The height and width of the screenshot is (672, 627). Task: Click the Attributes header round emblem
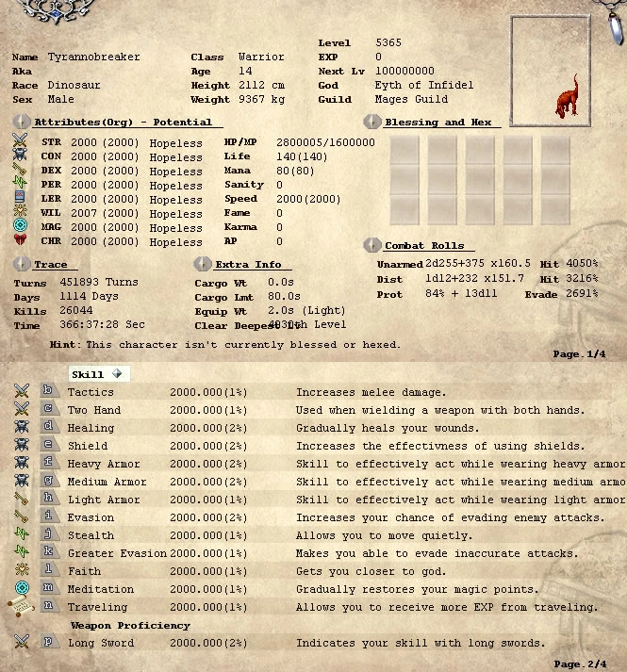point(22,123)
